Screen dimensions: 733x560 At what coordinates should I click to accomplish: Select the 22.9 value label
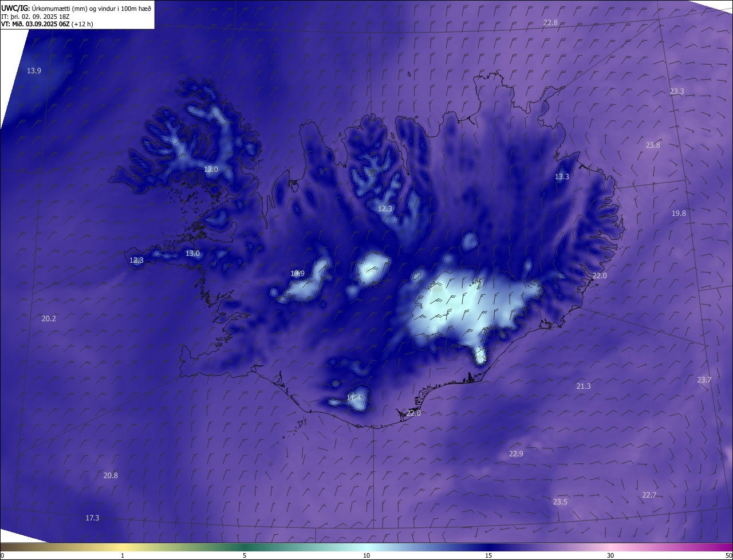click(516, 453)
